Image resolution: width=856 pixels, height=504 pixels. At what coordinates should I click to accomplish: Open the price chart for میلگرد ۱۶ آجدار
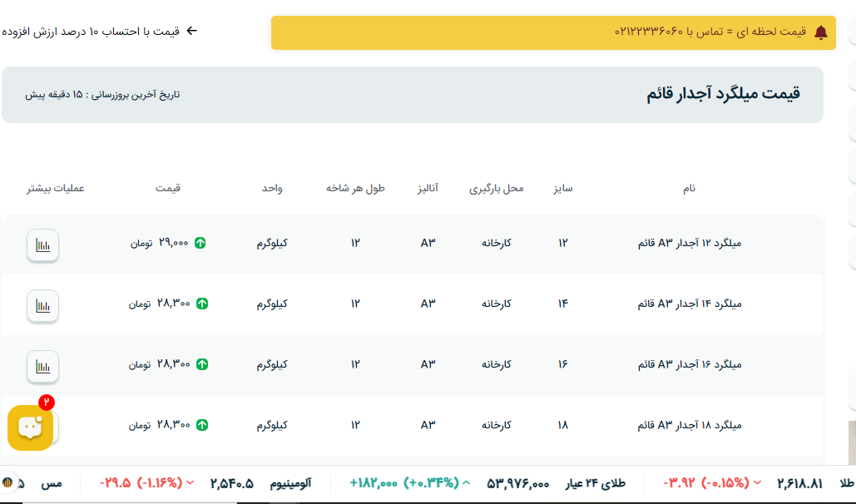pos(42,366)
